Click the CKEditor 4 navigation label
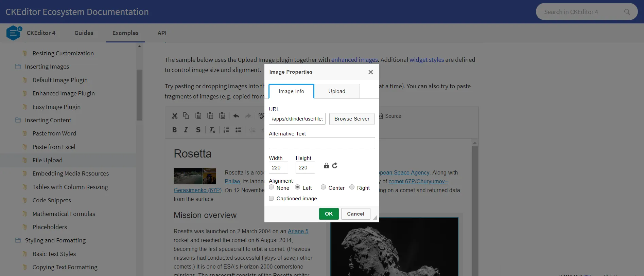 (x=41, y=33)
